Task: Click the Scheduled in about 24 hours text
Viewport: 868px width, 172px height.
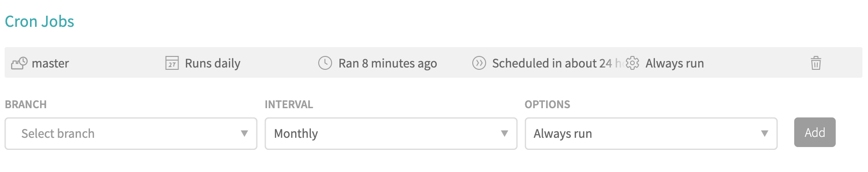Action: (557, 63)
